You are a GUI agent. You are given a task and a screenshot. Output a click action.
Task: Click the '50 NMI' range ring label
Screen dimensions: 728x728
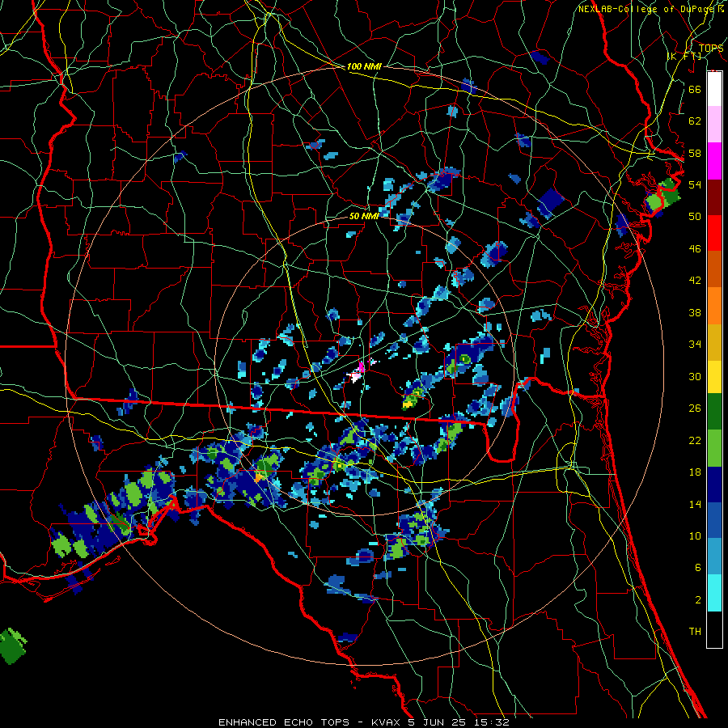[364, 216]
